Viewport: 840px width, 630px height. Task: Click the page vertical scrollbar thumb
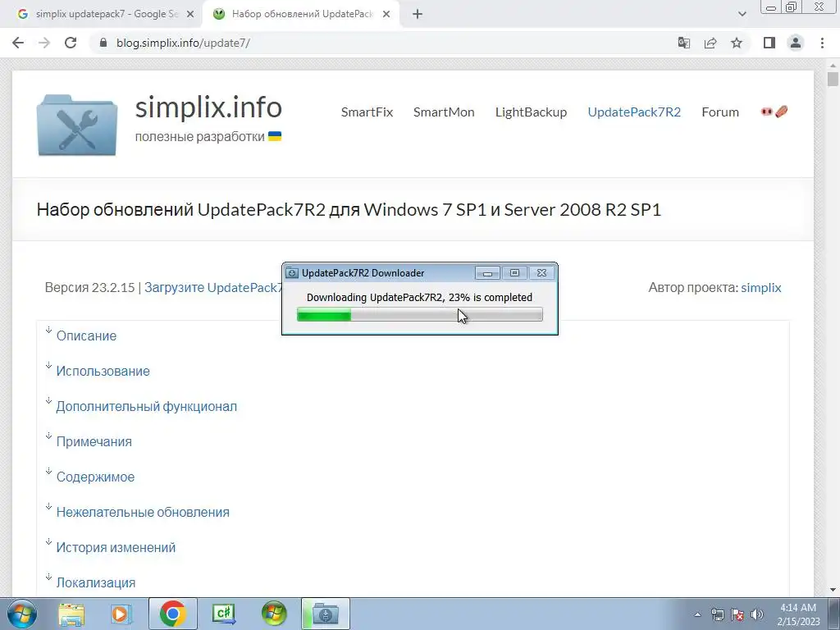pyautogui.click(x=833, y=79)
